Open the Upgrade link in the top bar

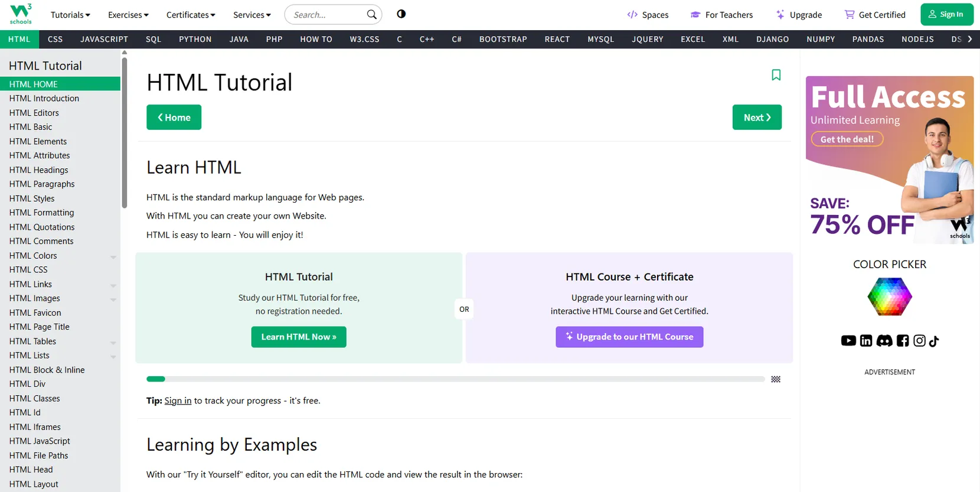pos(799,15)
